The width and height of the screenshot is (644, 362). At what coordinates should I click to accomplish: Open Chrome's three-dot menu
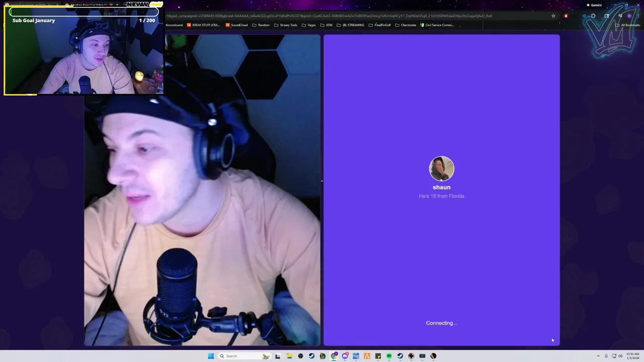[638, 16]
